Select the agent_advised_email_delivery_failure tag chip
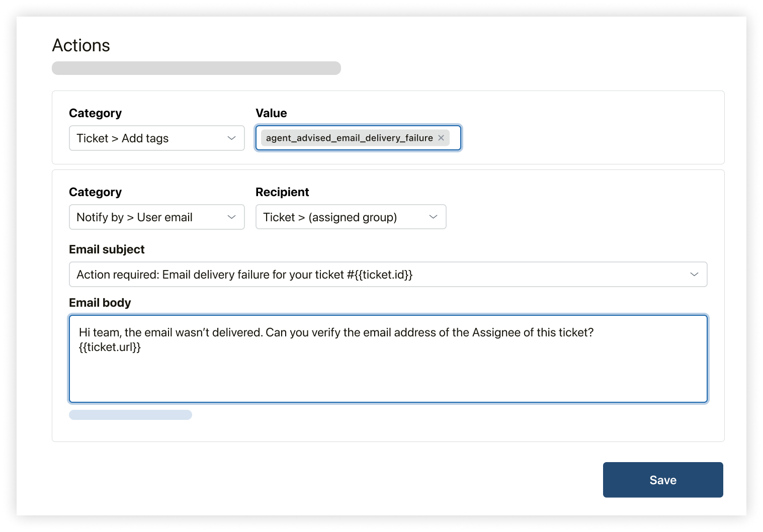The height and width of the screenshot is (532, 763). (349, 138)
